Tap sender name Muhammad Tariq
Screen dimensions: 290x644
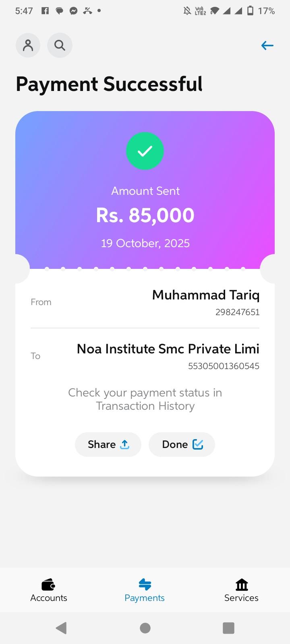point(205,295)
